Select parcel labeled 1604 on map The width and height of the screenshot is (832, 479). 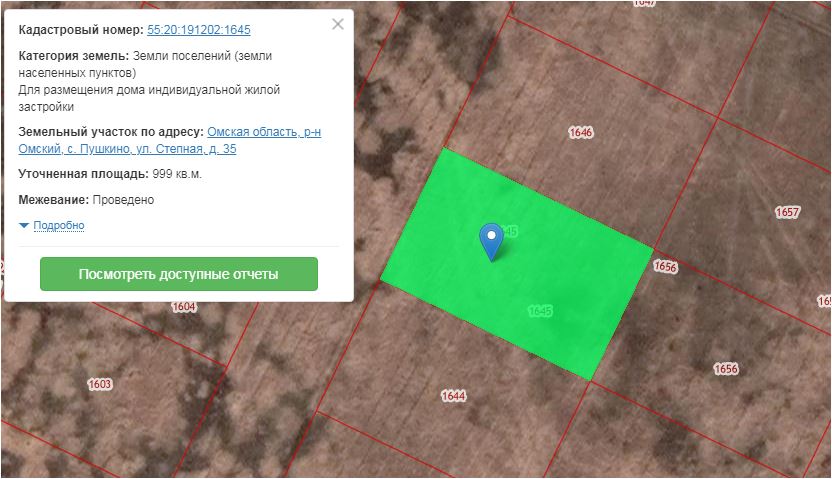184,307
